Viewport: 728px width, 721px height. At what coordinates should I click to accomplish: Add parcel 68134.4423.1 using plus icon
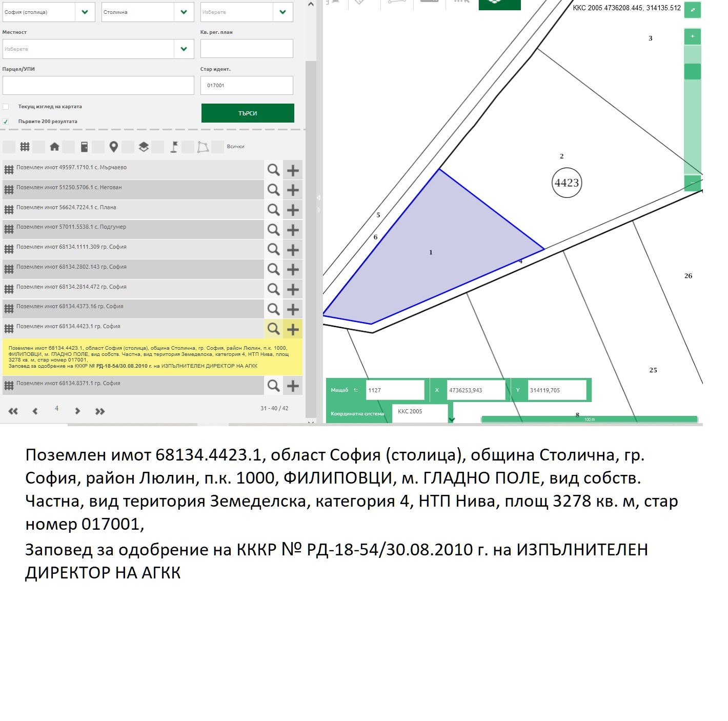click(293, 329)
